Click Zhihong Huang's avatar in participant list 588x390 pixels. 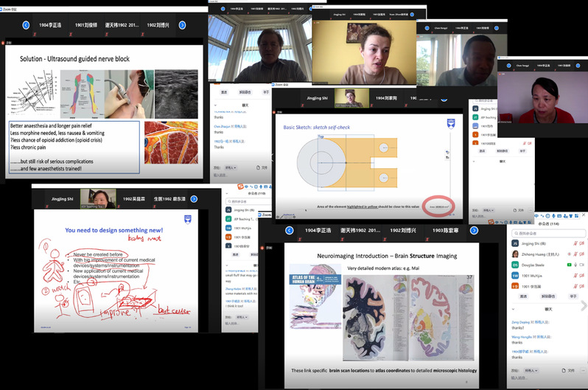pos(517,253)
